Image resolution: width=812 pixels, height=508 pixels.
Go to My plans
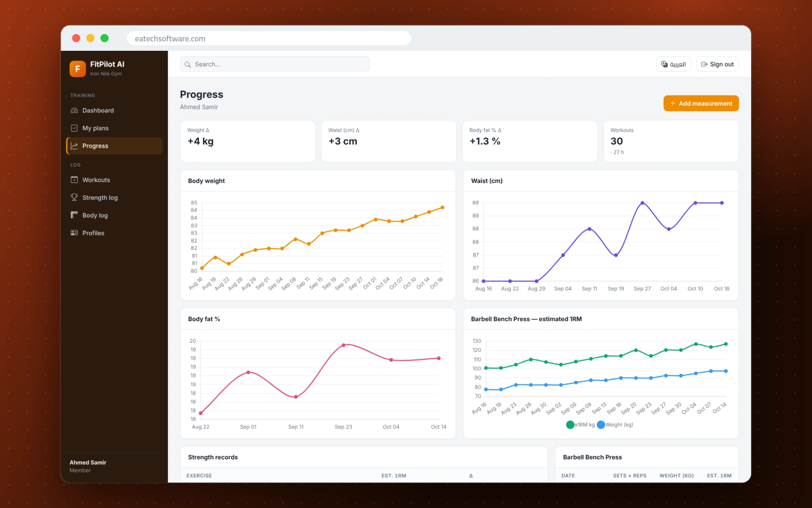click(x=114, y=128)
